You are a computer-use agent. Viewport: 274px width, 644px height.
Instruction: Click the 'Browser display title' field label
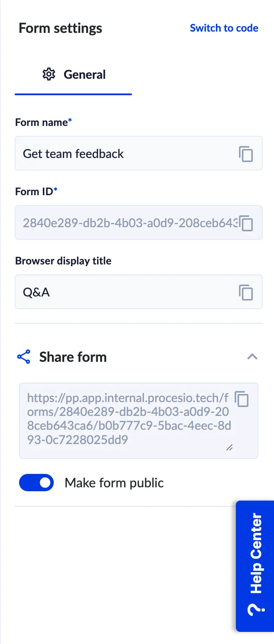(x=63, y=261)
